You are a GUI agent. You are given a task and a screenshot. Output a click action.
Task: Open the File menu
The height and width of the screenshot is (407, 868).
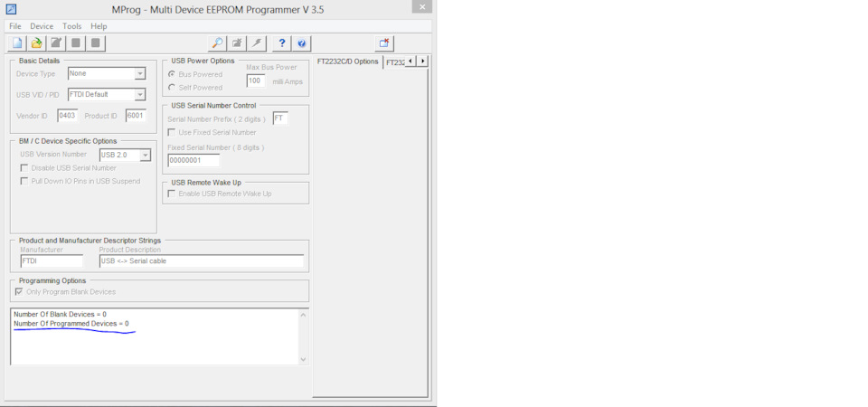coord(15,26)
